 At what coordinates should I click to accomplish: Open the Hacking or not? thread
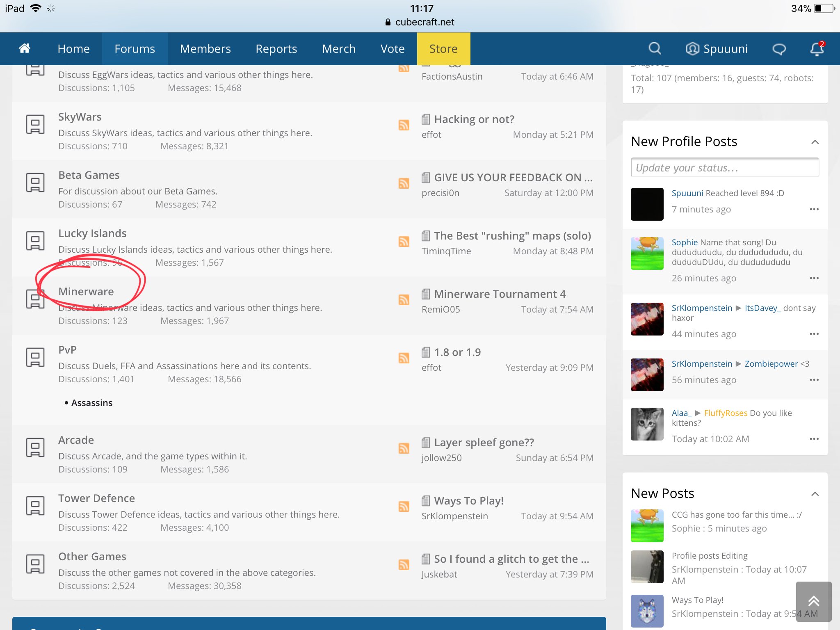pos(474,119)
